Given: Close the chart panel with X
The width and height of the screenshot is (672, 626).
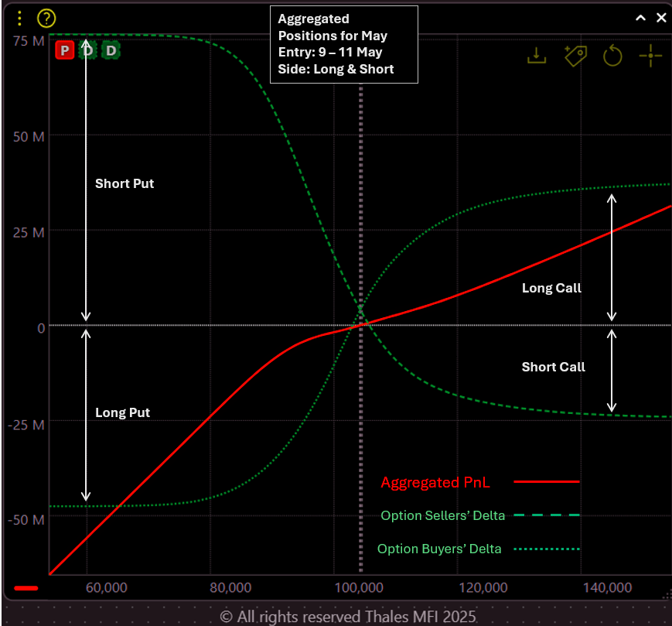Looking at the screenshot, I should [661, 18].
